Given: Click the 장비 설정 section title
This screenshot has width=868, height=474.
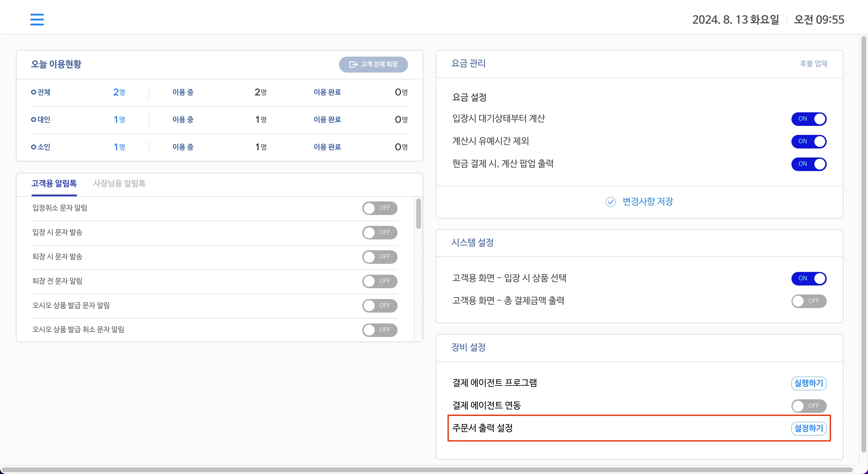Looking at the screenshot, I should pyautogui.click(x=468, y=347).
